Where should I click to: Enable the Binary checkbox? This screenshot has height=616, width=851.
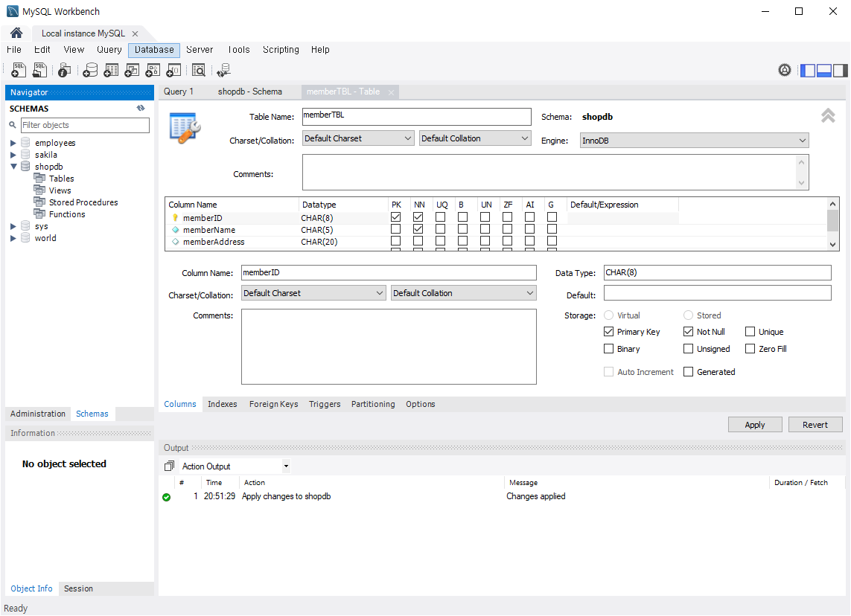[x=608, y=349]
